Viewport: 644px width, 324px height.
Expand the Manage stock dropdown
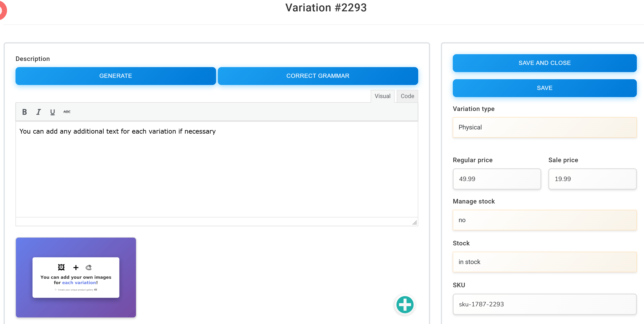click(x=544, y=220)
